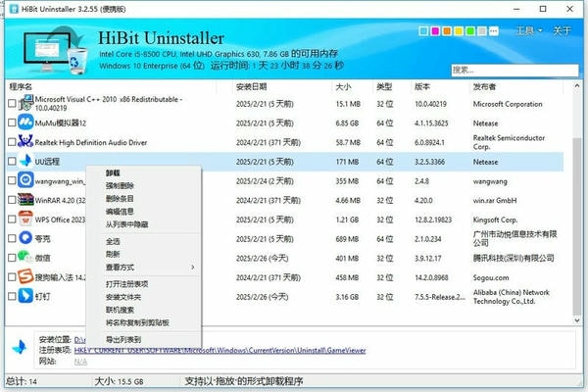
Task: Open the HKEY_CURRENT_USER registry key link
Action: pos(220,351)
